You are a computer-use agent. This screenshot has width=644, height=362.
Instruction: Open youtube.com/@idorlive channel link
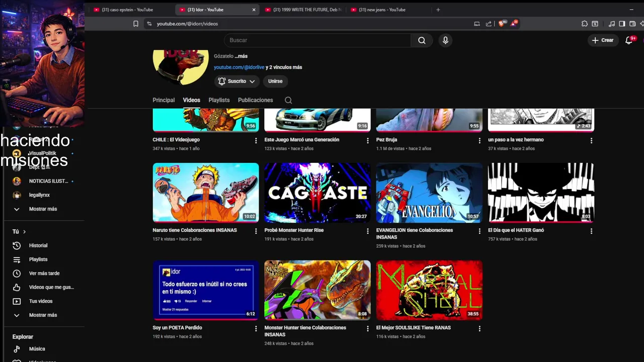[x=239, y=67]
